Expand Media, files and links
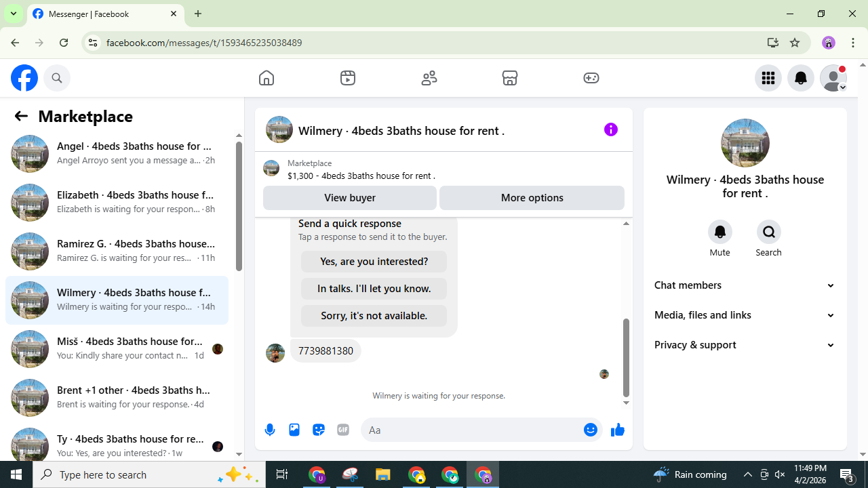 (745, 315)
